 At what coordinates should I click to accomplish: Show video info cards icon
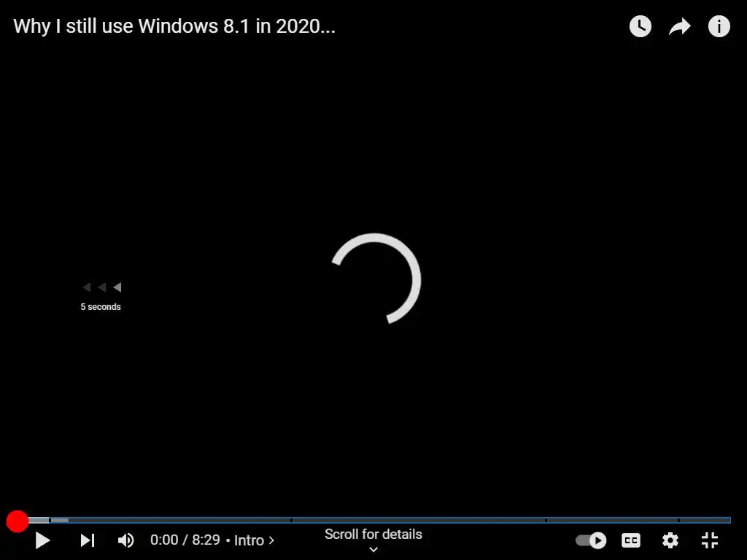719,26
